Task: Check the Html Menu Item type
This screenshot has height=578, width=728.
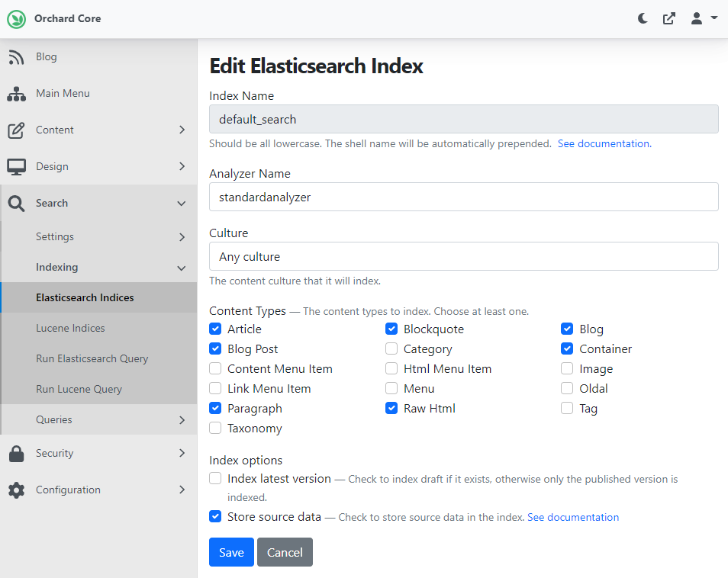Action: pos(391,368)
